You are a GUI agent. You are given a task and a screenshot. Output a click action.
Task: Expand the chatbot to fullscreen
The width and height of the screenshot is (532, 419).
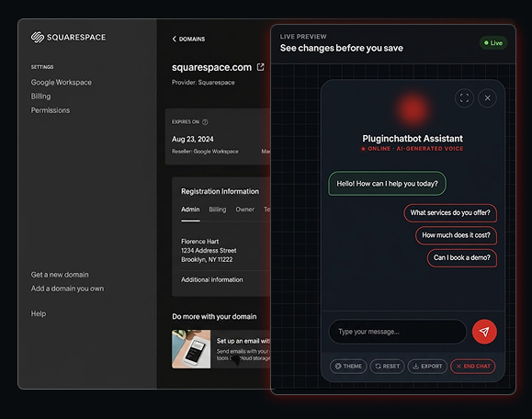pos(464,98)
